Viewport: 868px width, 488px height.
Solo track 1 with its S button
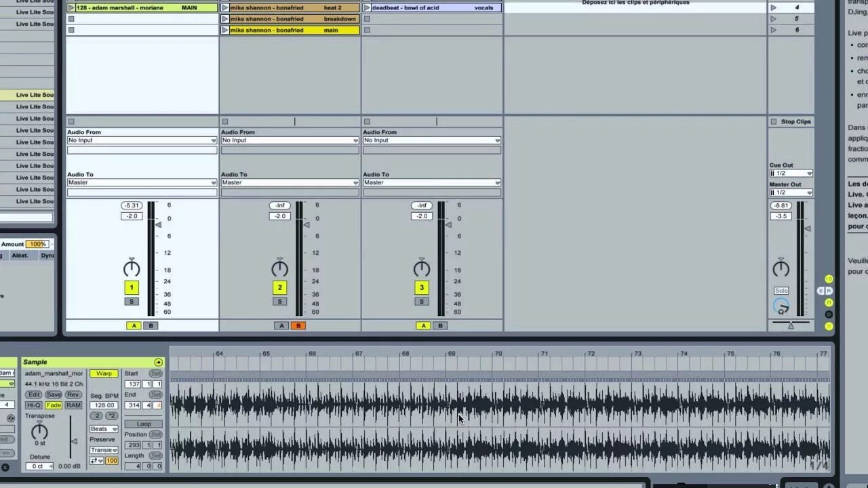(132, 302)
